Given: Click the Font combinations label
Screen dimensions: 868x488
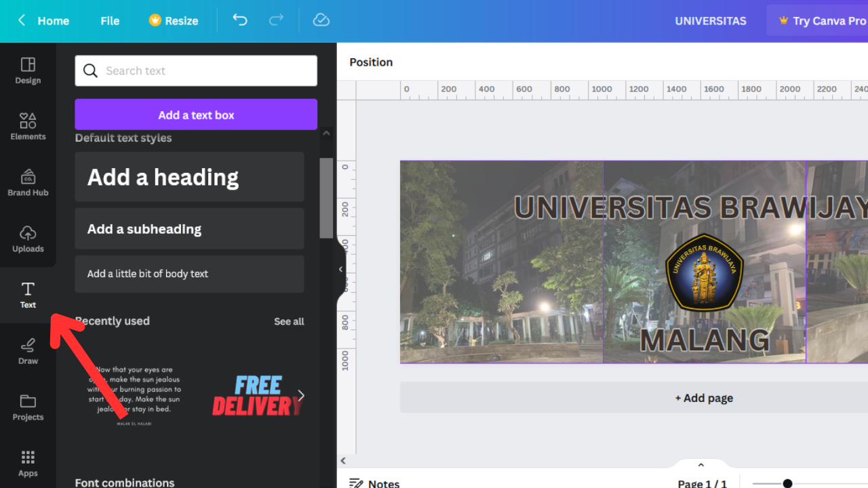Looking at the screenshot, I should (125, 483).
